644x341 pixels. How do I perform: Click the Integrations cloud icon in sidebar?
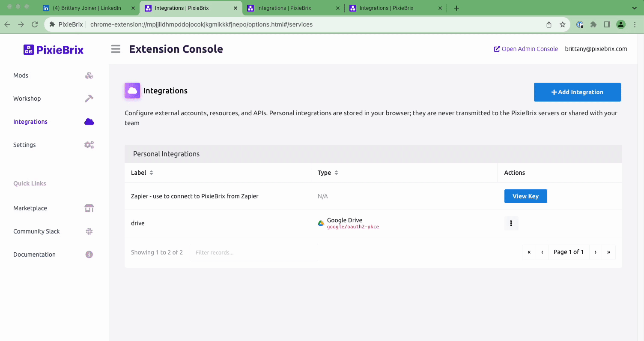pyautogui.click(x=89, y=122)
